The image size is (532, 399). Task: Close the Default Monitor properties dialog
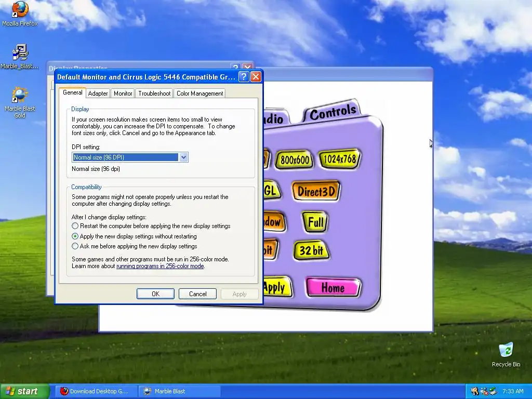coord(256,77)
